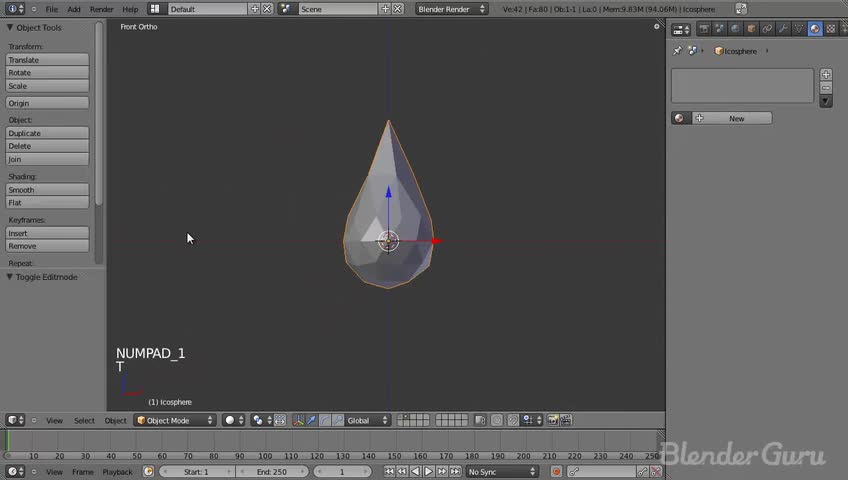Change Global transform orientation dropdown
This screenshot has height=480, width=848.
(367, 420)
